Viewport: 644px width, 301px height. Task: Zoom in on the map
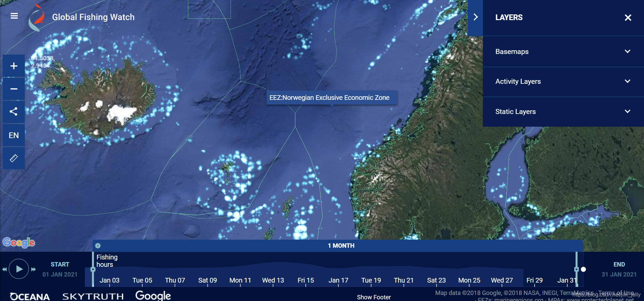point(14,66)
